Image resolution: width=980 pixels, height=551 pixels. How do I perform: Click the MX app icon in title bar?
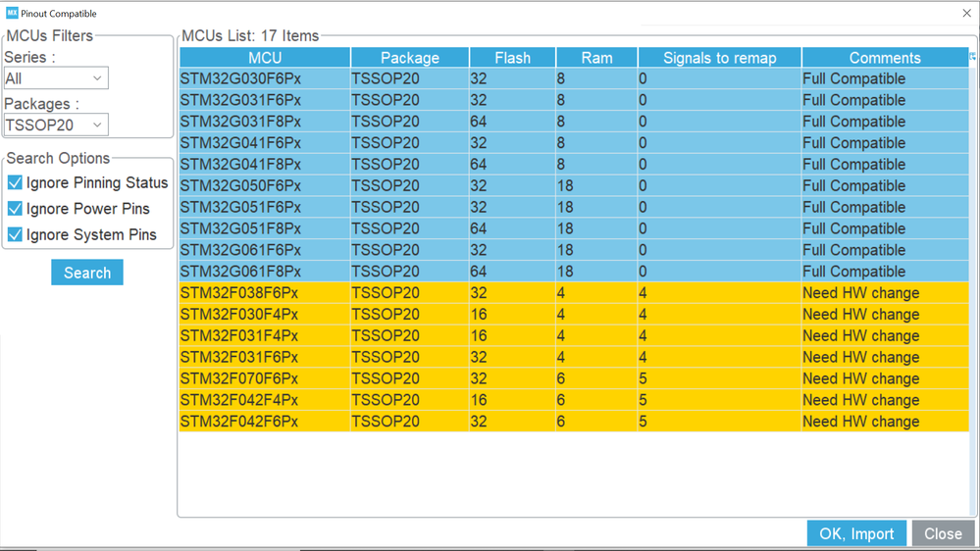click(x=12, y=13)
